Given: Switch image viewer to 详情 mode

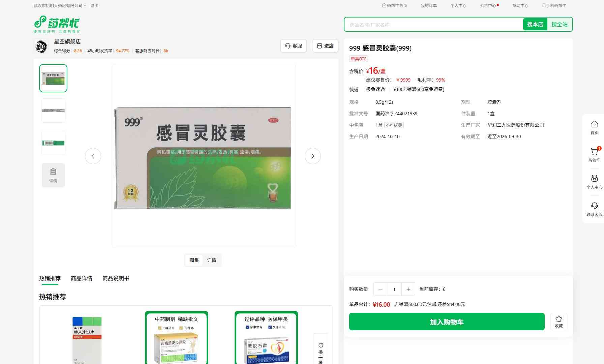Looking at the screenshot, I should tap(212, 260).
